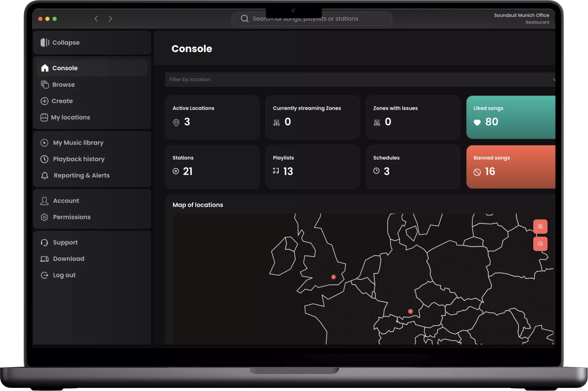Go forward with the right chevron

tap(110, 19)
